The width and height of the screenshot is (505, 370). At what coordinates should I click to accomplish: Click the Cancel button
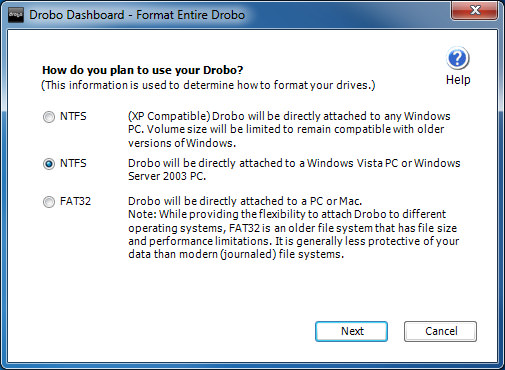(440, 331)
